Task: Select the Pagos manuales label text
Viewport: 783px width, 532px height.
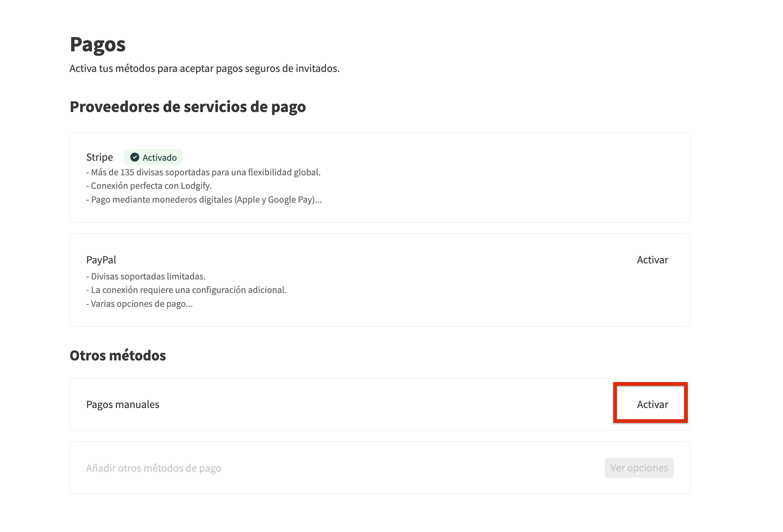Action: [123, 404]
